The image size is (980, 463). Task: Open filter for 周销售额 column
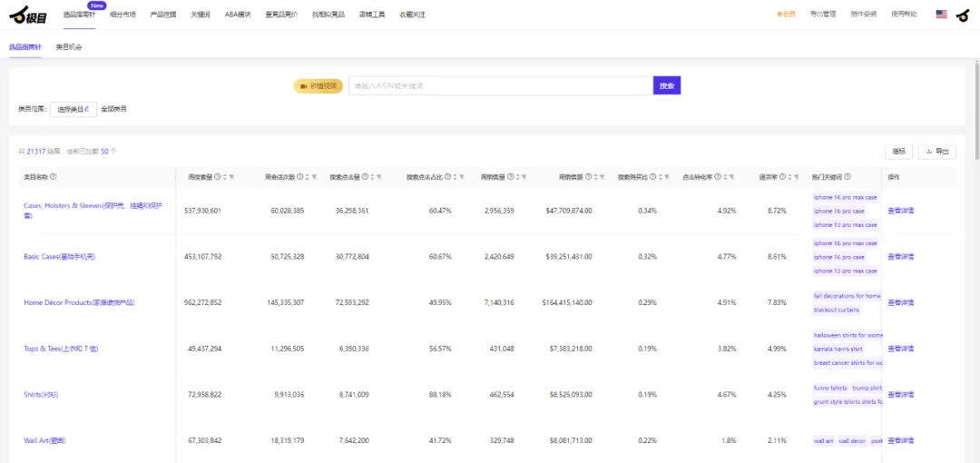coord(603,177)
